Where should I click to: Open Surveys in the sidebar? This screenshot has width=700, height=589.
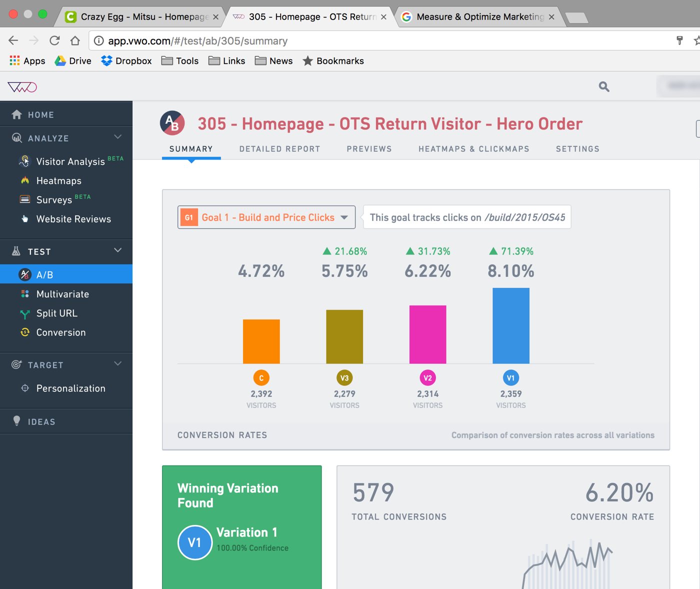tap(54, 199)
